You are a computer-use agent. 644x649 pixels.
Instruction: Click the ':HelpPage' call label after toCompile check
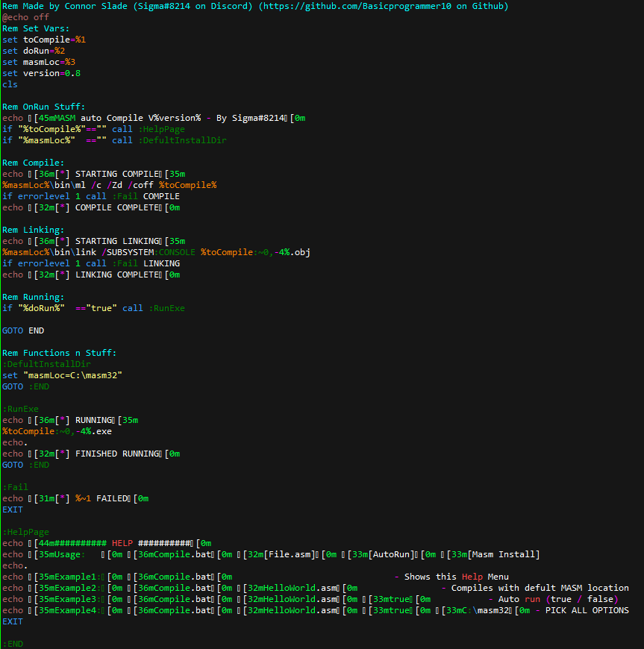(x=161, y=129)
